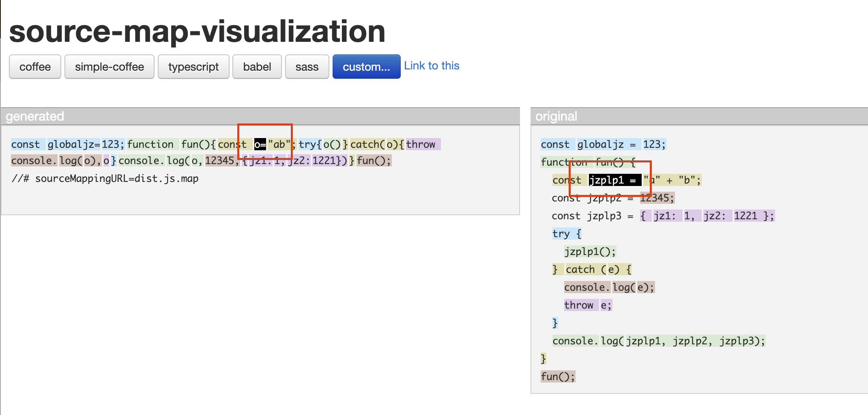
Task: Click the generated panel header
Action: click(x=260, y=116)
